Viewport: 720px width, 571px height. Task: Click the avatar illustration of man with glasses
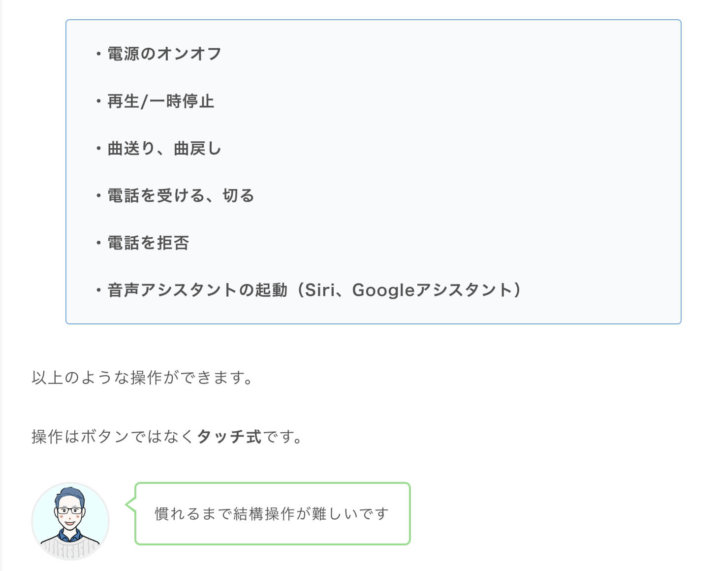coord(70,521)
